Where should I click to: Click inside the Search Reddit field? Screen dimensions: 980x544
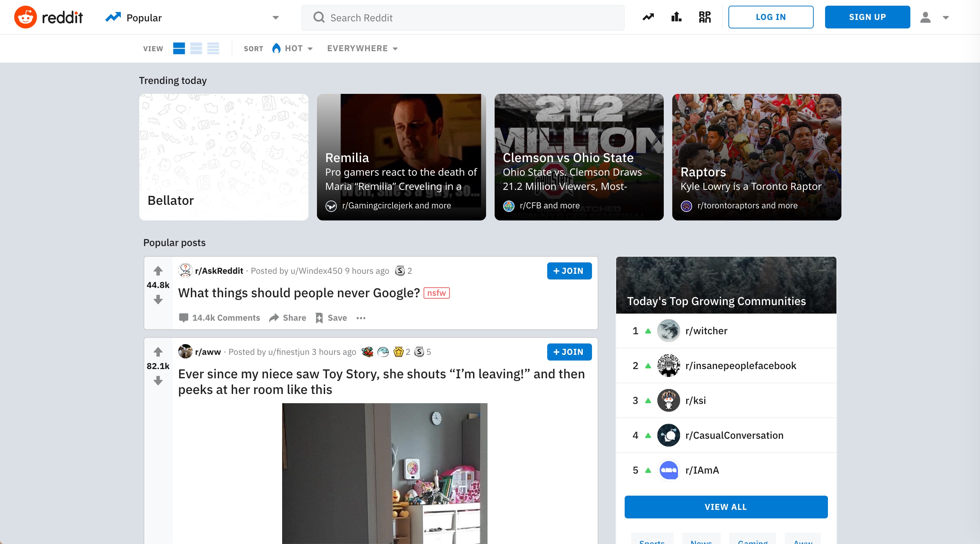tap(457, 17)
